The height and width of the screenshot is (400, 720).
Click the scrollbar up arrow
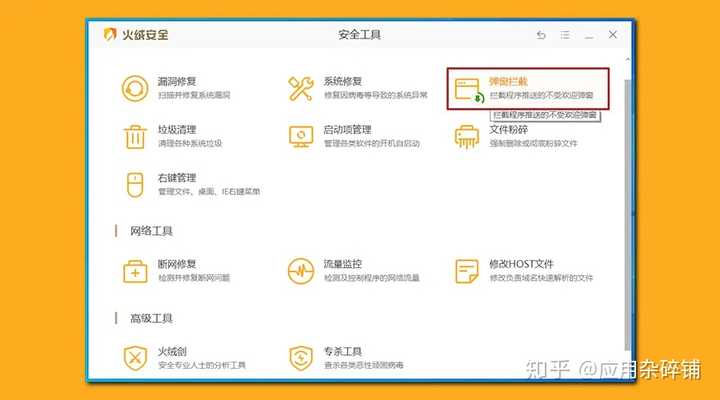627,60
